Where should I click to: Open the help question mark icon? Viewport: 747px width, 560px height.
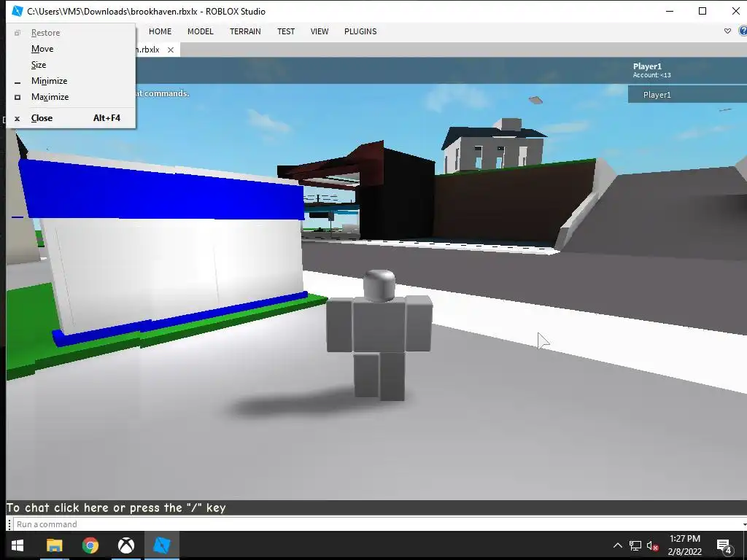point(743,31)
